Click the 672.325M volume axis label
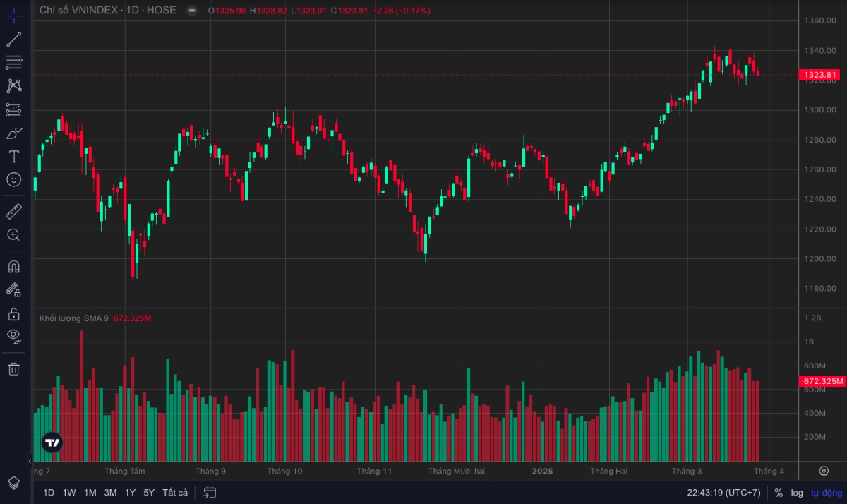Viewport: 847px width, 504px height. click(x=822, y=381)
